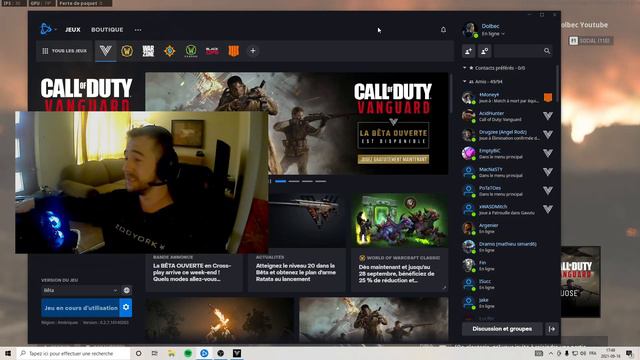The height and width of the screenshot is (360, 640).
Task: Select friend EmptyBiC
Action: coord(508,153)
